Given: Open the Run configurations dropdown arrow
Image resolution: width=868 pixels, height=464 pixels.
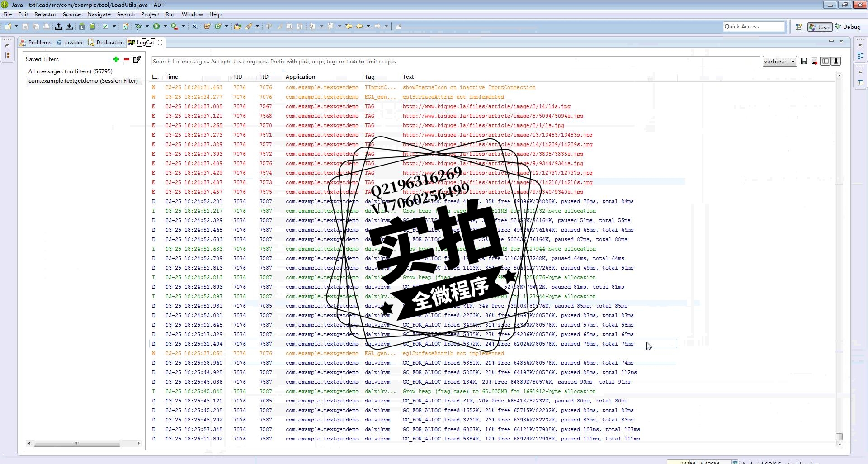Looking at the screenshot, I should click(165, 27).
